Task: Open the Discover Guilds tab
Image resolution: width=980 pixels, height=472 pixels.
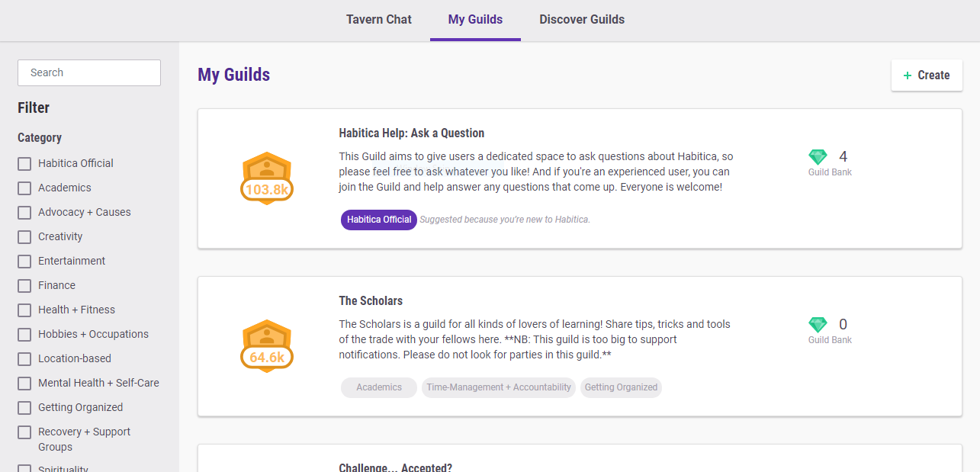Action: [581, 20]
